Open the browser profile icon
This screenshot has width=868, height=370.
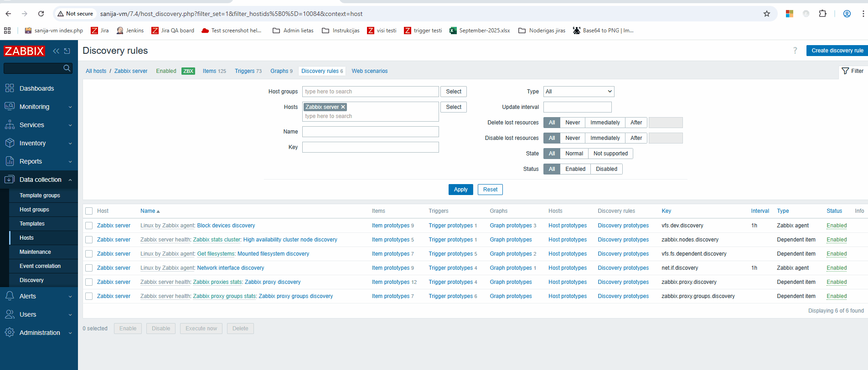pyautogui.click(x=847, y=14)
